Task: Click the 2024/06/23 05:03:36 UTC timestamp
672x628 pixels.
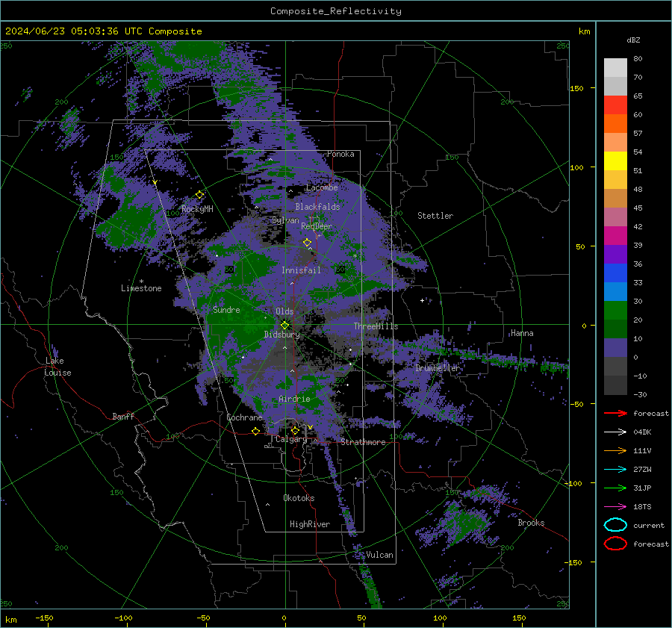Action: pos(74,31)
